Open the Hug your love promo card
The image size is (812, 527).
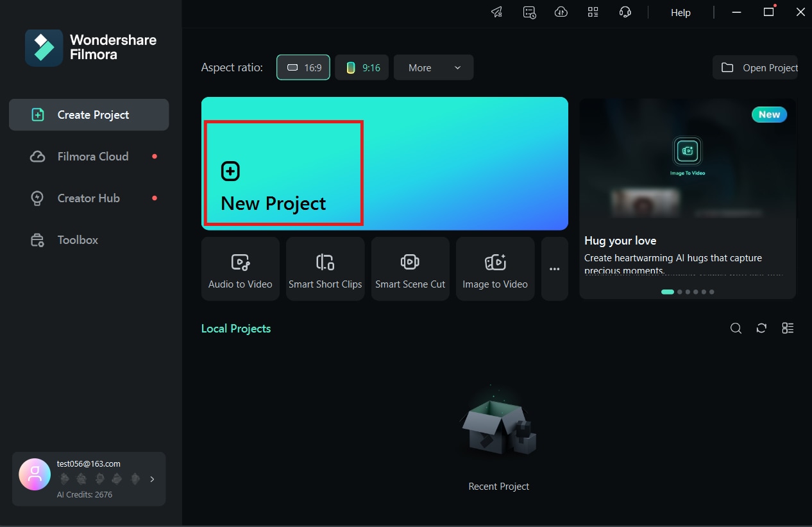coord(688,198)
